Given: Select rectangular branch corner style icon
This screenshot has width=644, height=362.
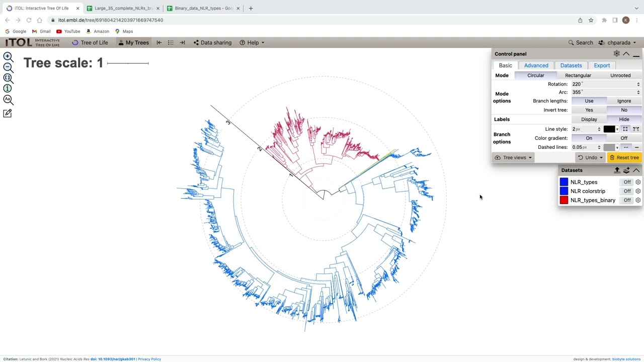Looking at the screenshot, I should [x=625, y=129].
